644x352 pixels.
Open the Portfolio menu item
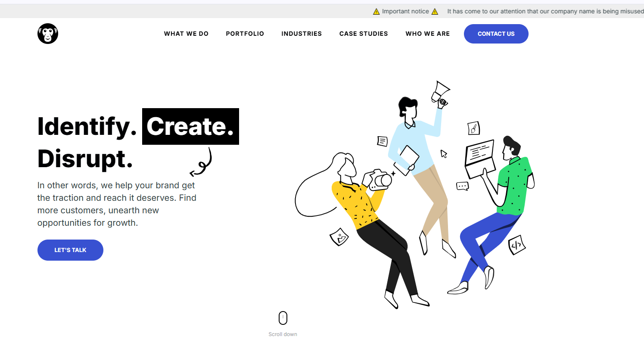245,34
